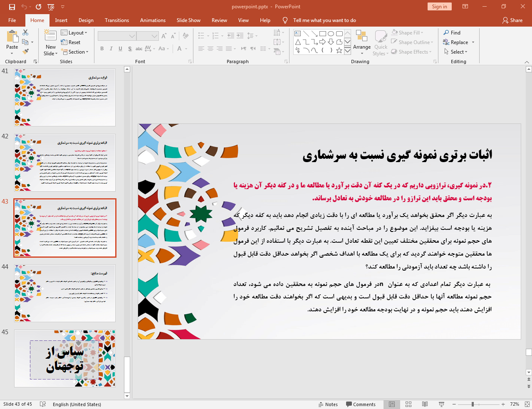Click the Share button
The image size is (532, 409).
512,20
